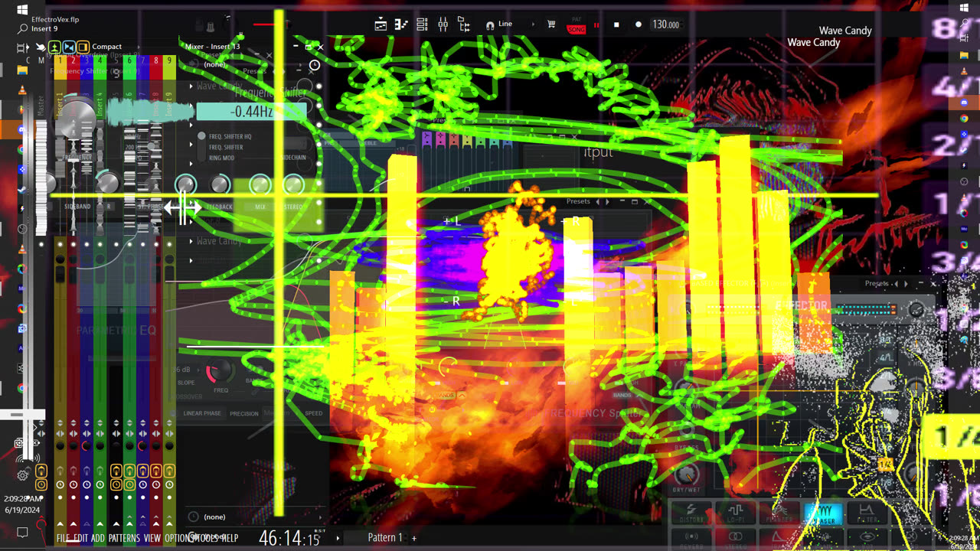Screen dimensions: 980x551
Task: Click the FREQ knob in Parametric EQ
Action: pyautogui.click(x=220, y=372)
